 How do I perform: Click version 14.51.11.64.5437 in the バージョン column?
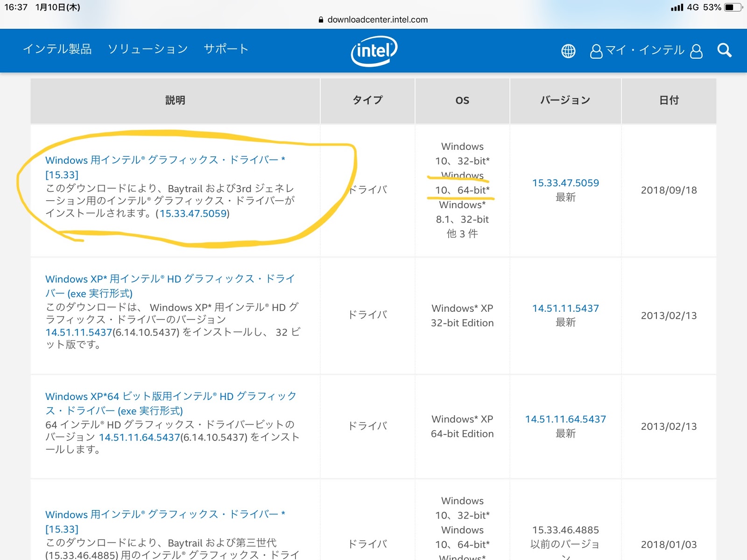tap(565, 419)
